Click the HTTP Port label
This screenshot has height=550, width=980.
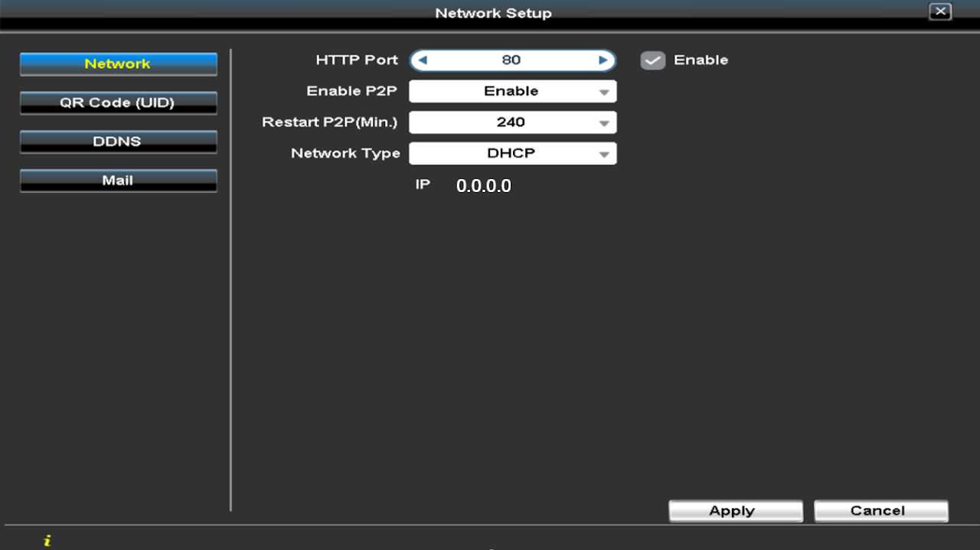pos(357,60)
